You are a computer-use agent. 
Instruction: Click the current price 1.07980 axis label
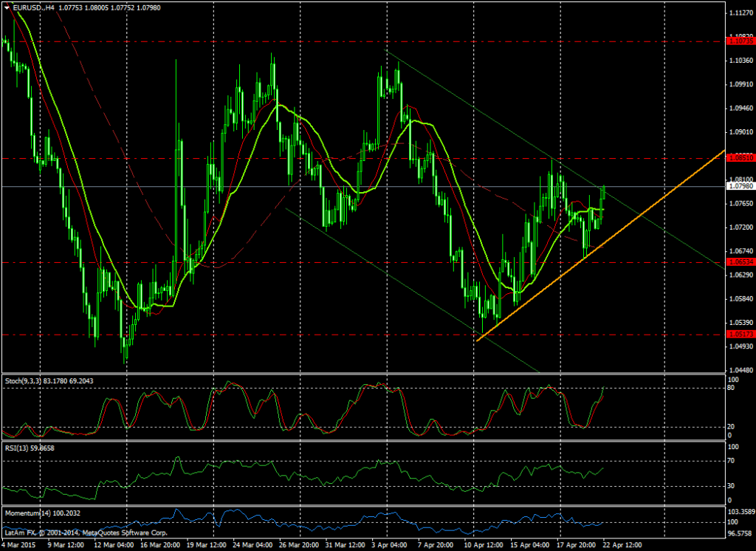[x=740, y=186]
